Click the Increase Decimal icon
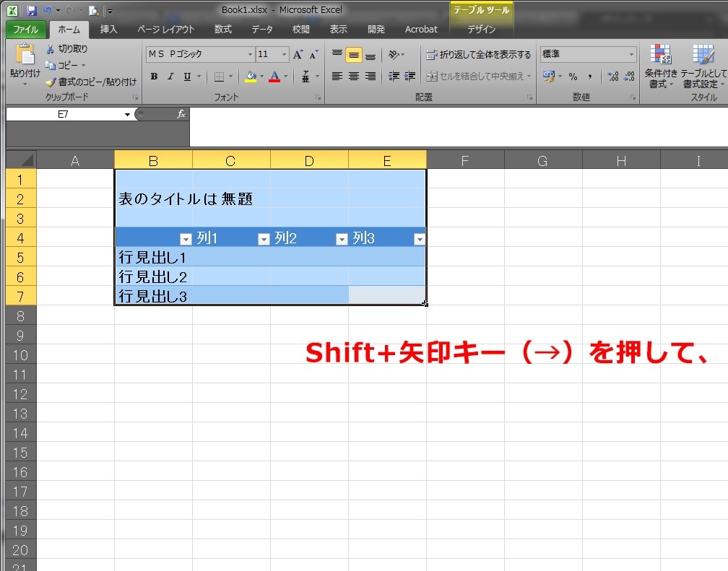The image size is (728, 571). (x=612, y=75)
